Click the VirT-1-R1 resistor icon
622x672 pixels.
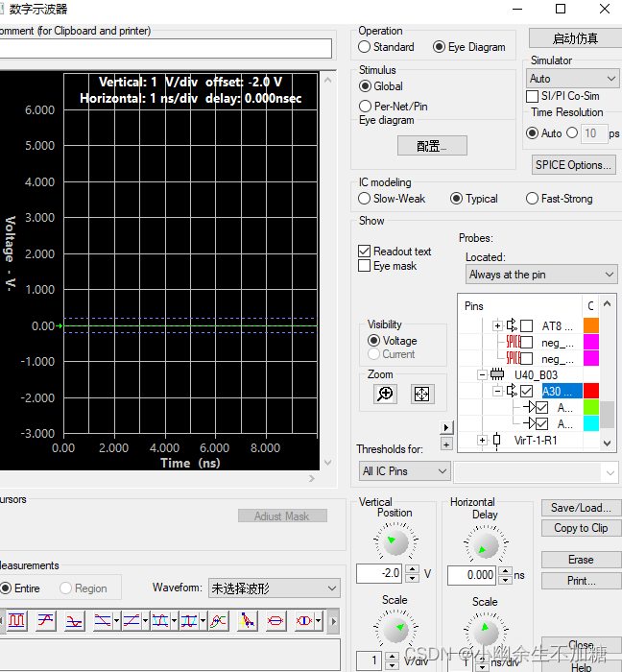496,441
